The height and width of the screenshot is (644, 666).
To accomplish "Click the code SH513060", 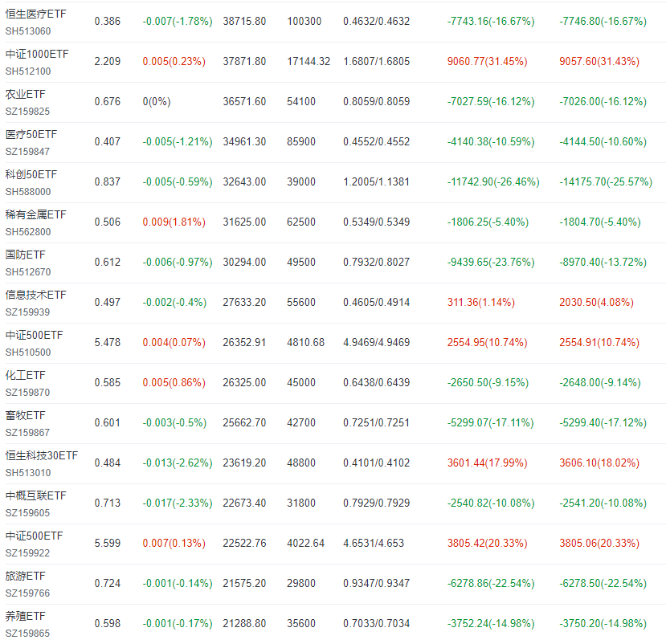I will (x=28, y=31).
